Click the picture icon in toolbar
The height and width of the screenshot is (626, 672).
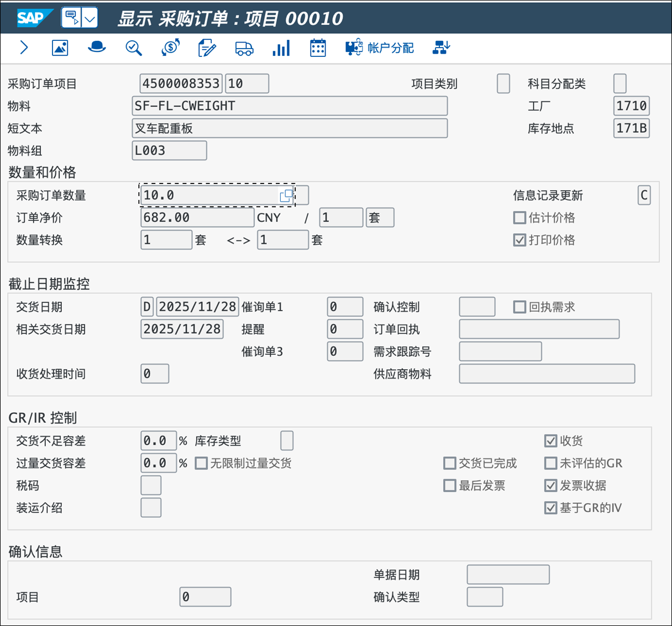(60, 48)
